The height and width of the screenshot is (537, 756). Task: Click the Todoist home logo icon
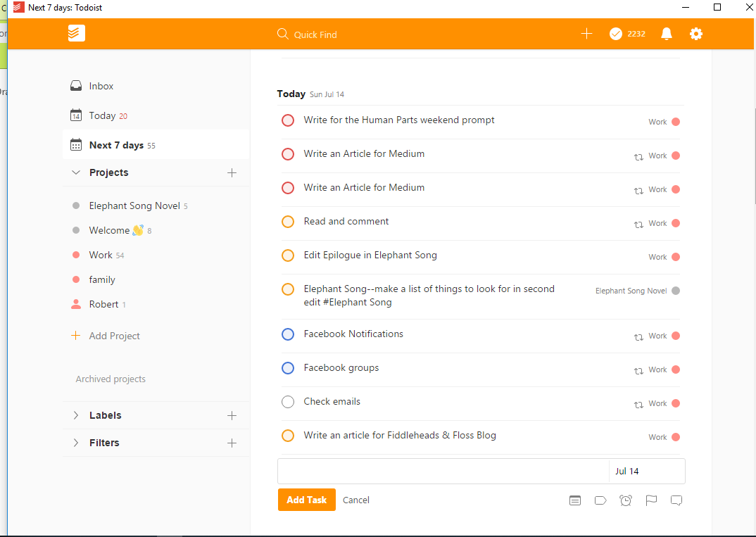point(76,33)
